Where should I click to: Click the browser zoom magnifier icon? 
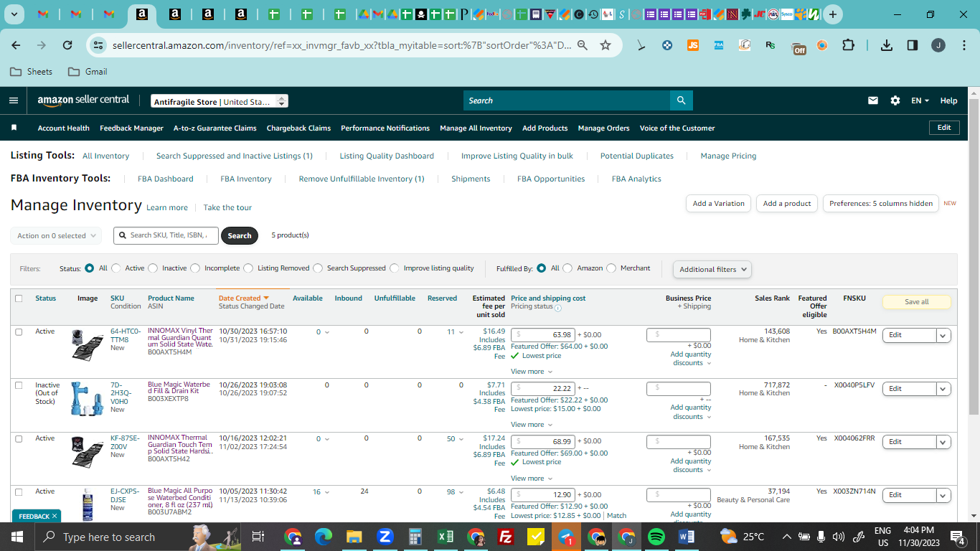(583, 45)
